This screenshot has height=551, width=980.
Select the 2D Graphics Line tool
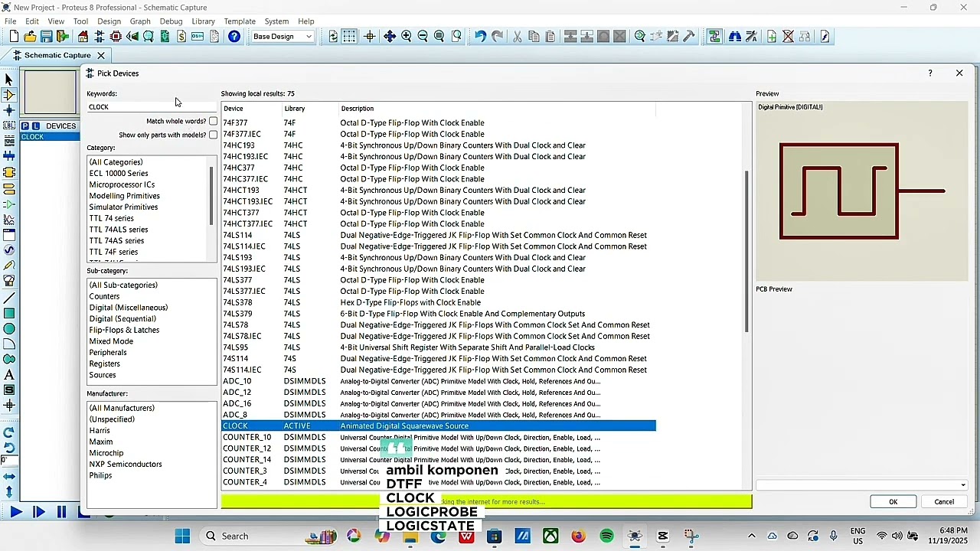(x=9, y=298)
